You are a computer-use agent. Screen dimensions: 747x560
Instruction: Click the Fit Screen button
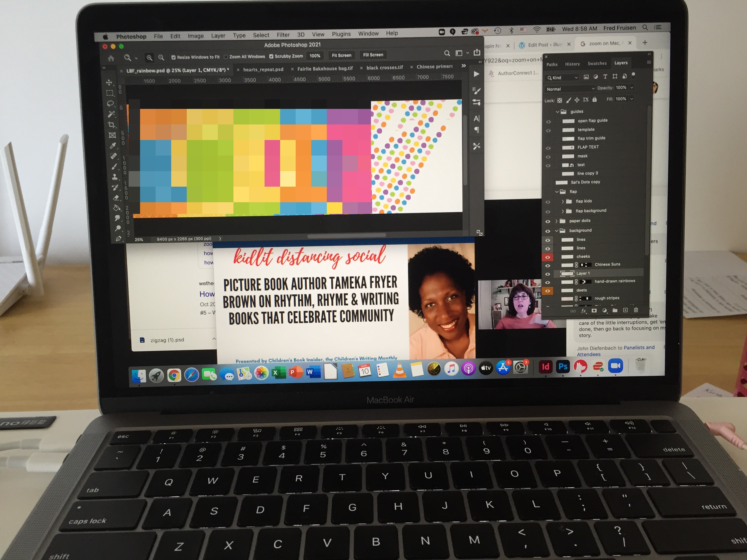point(341,55)
